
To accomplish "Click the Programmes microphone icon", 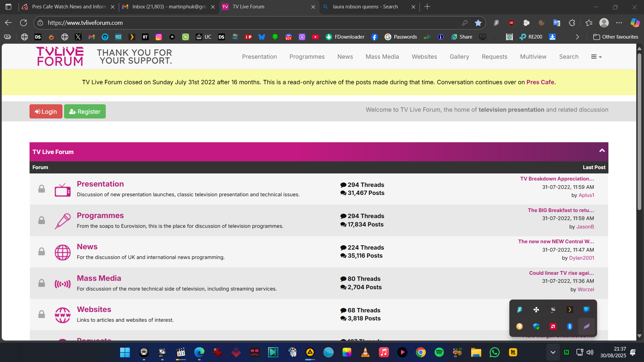I will [62, 221].
